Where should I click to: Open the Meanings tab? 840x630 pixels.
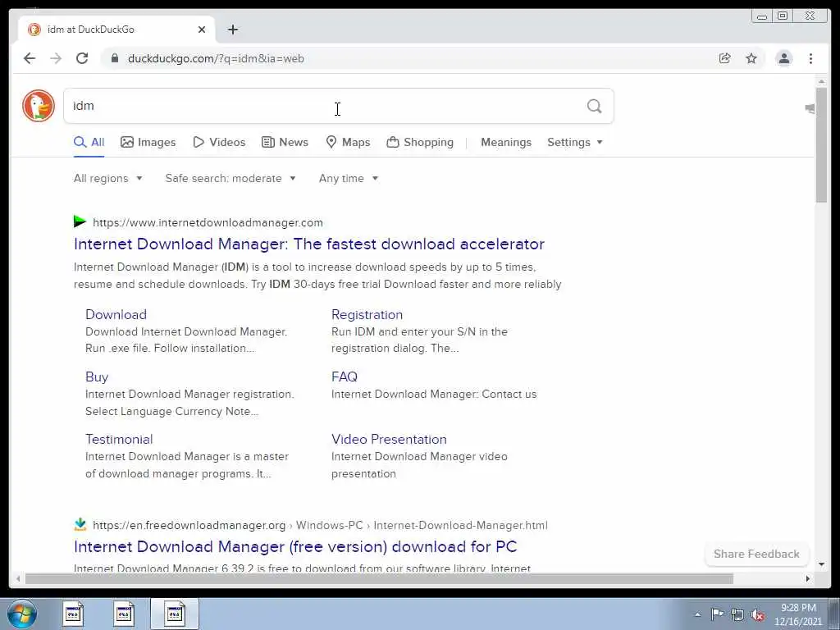[506, 142]
